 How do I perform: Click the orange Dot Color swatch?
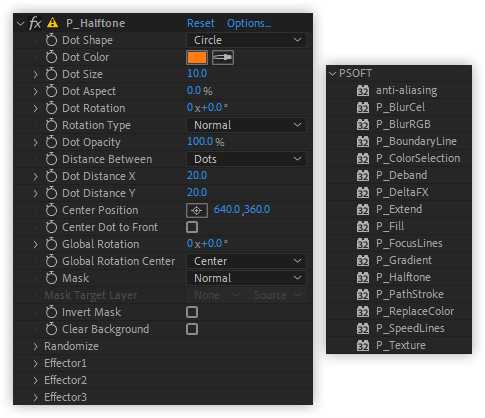[197, 57]
